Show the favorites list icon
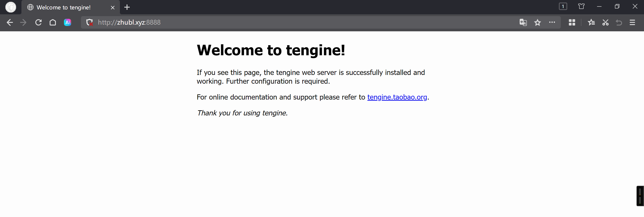Image resolution: width=644 pixels, height=217 pixels. pos(591,23)
